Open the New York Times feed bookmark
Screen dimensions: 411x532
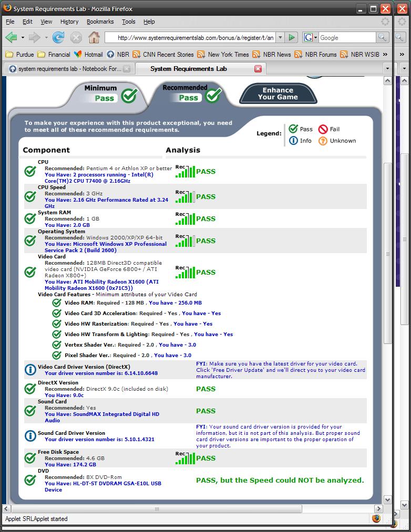point(223,54)
